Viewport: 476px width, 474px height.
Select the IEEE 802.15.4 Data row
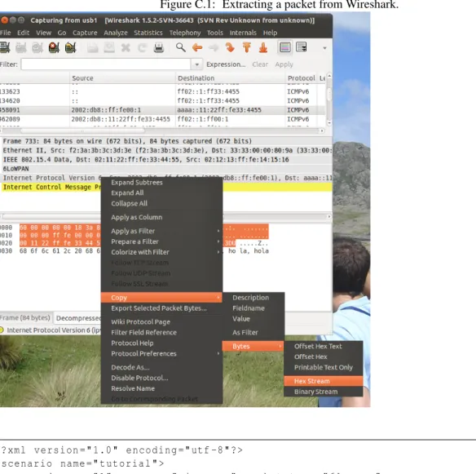tap(166, 160)
